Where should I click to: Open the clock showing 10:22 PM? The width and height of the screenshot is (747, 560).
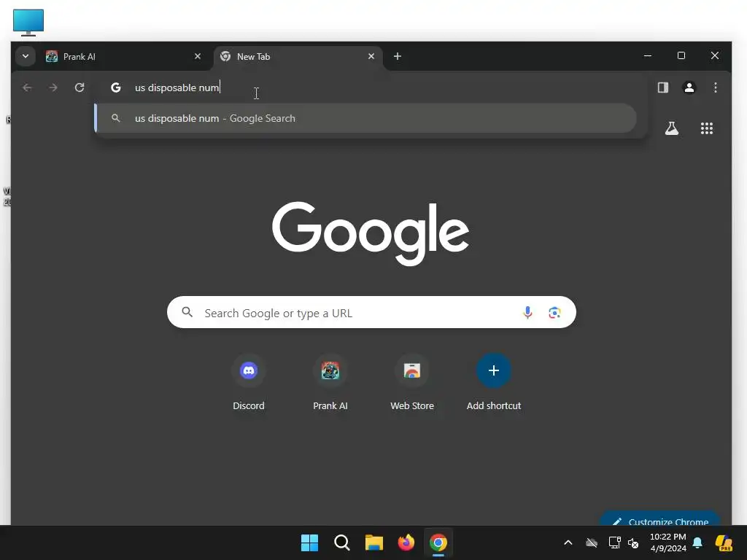tap(668, 542)
